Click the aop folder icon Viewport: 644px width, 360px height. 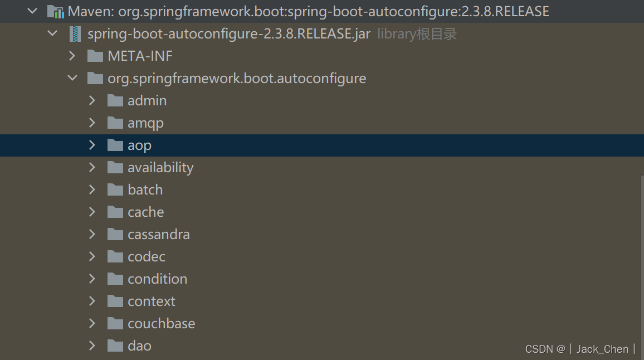(x=115, y=145)
